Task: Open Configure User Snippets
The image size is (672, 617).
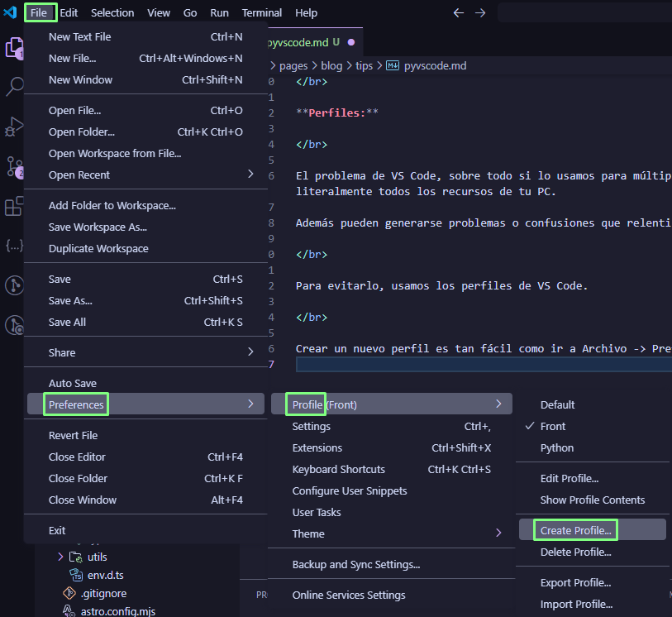Action: 392,490
